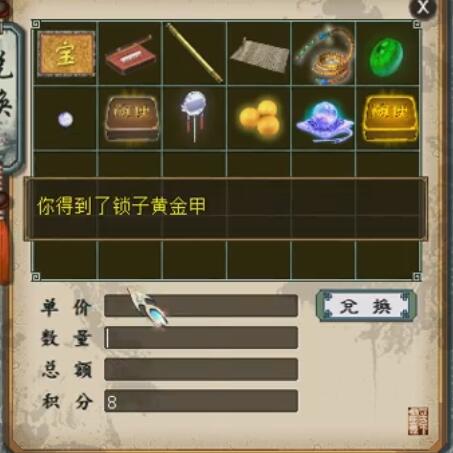The width and height of the screenshot is (453, 453).
Task: Pick the three golden orbs item
Action: (x=259, y=117)
